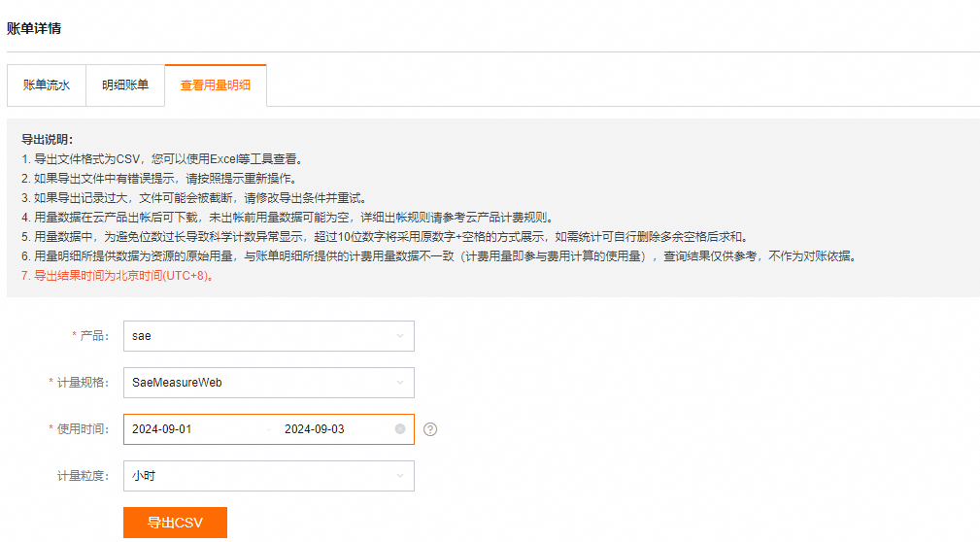Click the start date 2024-09-01 field
Viewport: 980px width, 542px height.
(x=162, y=429)
